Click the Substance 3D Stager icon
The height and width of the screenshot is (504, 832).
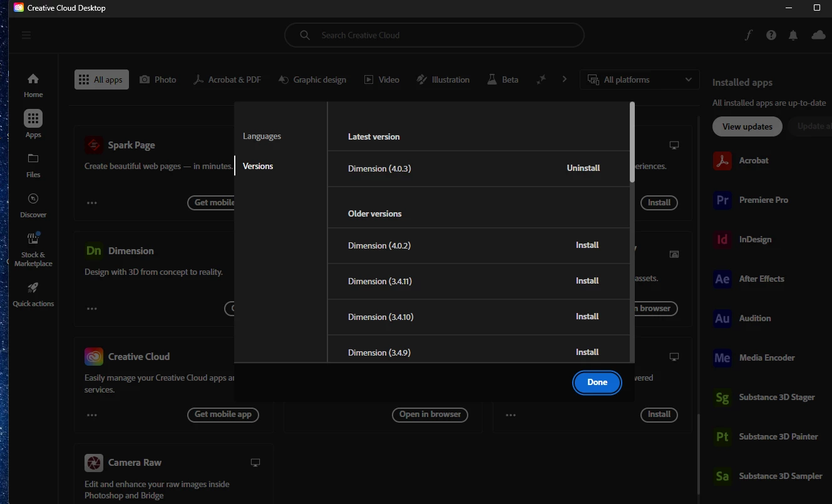(x=722, y=397)
